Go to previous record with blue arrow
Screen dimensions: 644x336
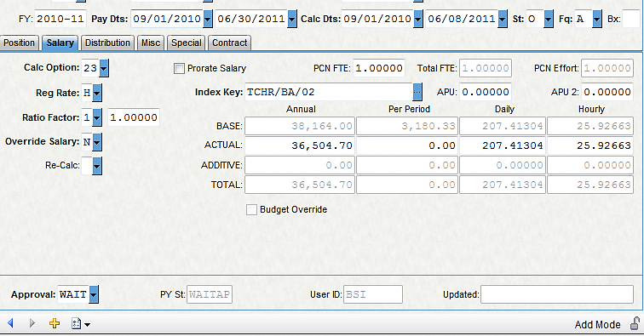click(11, 323)
